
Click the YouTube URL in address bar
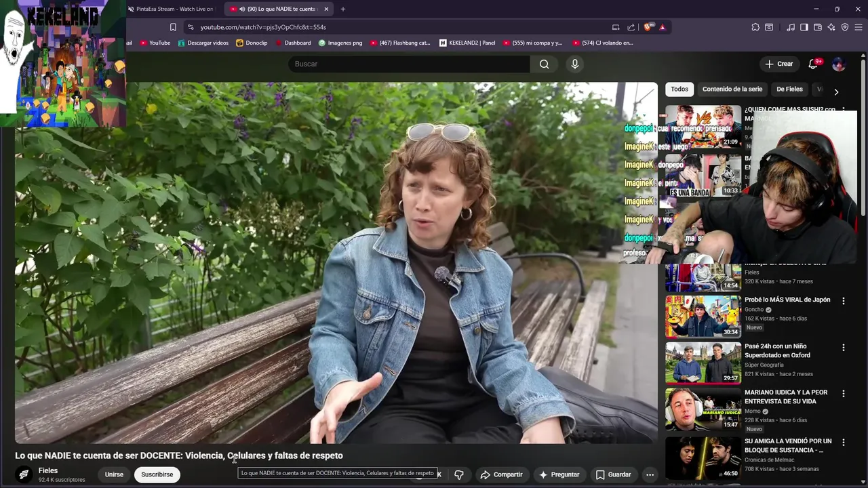(263, 27)
